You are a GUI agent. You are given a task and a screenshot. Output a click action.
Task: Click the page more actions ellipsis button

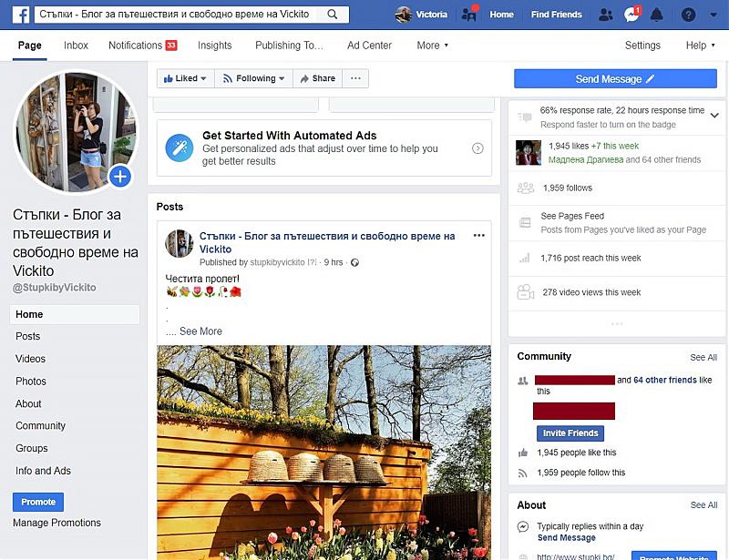(x=356, y=78)
